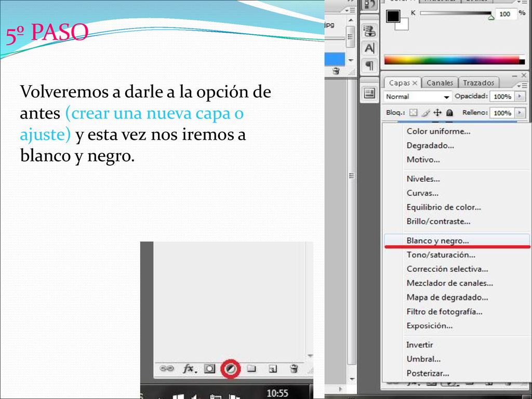This screenshot has width=532, height=399.
Task: Open the left panel options menu
Action: pos(350,10)
